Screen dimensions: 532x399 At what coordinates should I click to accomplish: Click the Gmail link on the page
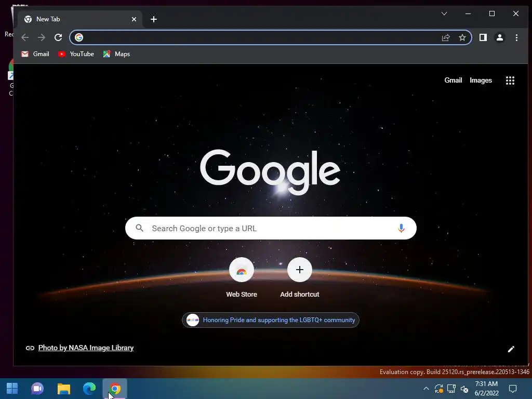pos(453,81)
